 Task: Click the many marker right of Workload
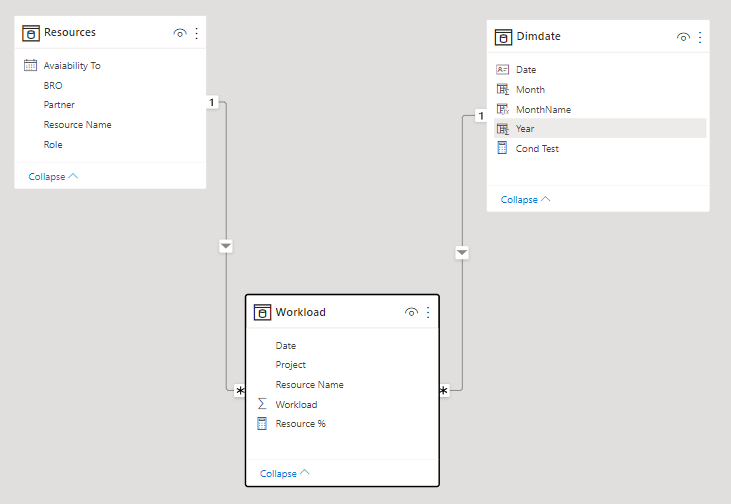point(444,391)
